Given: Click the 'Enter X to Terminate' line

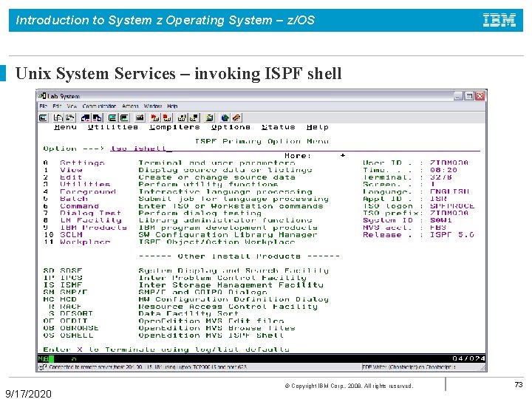Looking at the screenshot, I should pos(166,349).
